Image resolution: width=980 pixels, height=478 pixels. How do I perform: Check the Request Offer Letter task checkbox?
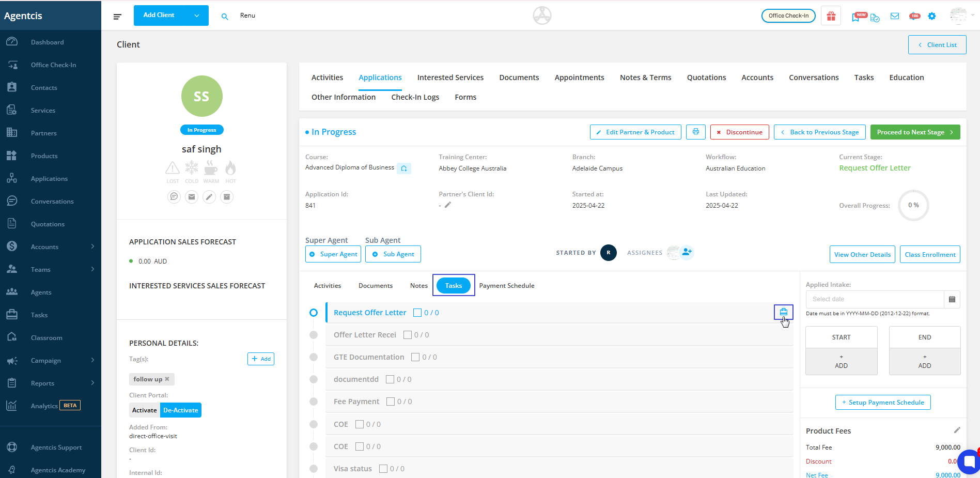click(x=417, y=313)
